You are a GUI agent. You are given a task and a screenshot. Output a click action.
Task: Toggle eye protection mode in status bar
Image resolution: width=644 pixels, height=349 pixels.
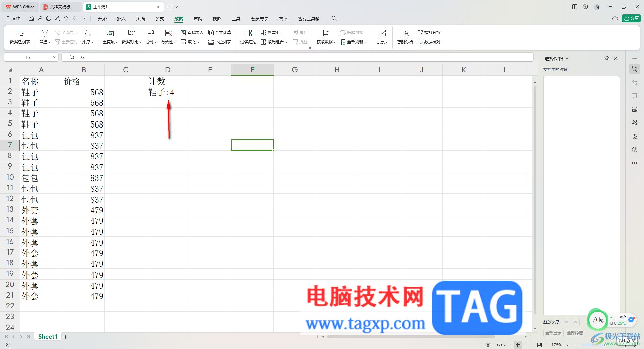488,345
